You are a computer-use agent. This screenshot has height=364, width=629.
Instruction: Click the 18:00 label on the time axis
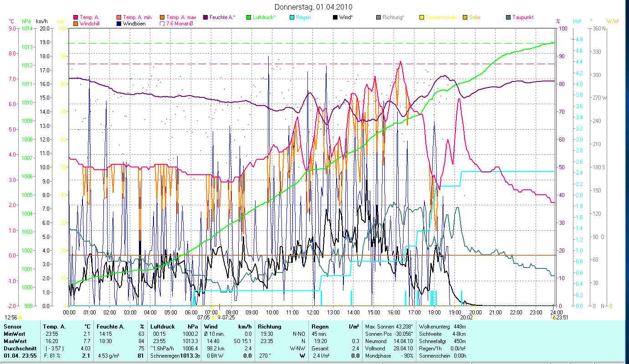pos(434,313)
